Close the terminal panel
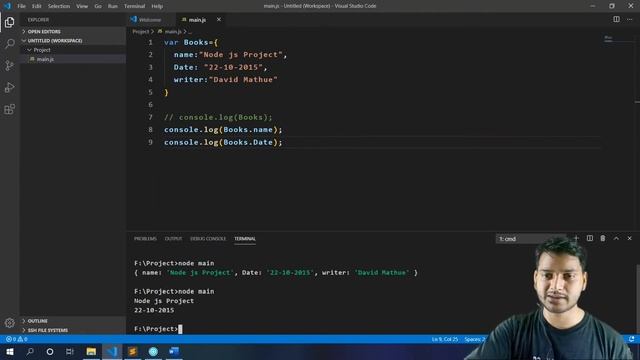Viewport: 640px width, 360px height. point(629,238)
